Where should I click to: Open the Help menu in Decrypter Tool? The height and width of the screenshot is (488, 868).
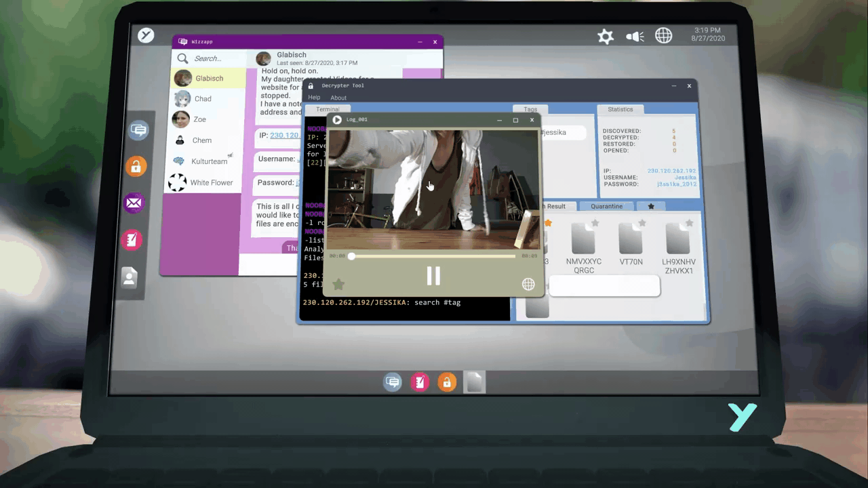click(x=314, y=98)
